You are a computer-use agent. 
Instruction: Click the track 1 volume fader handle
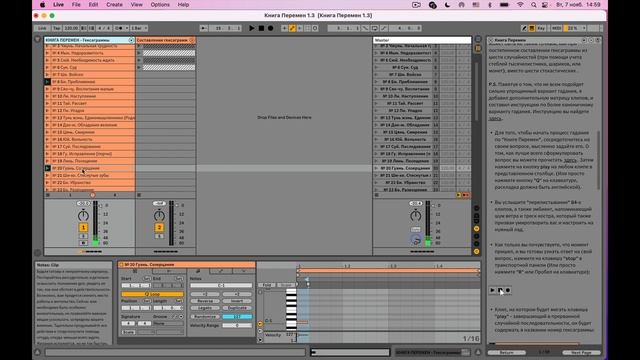click(x=100, y=206)
